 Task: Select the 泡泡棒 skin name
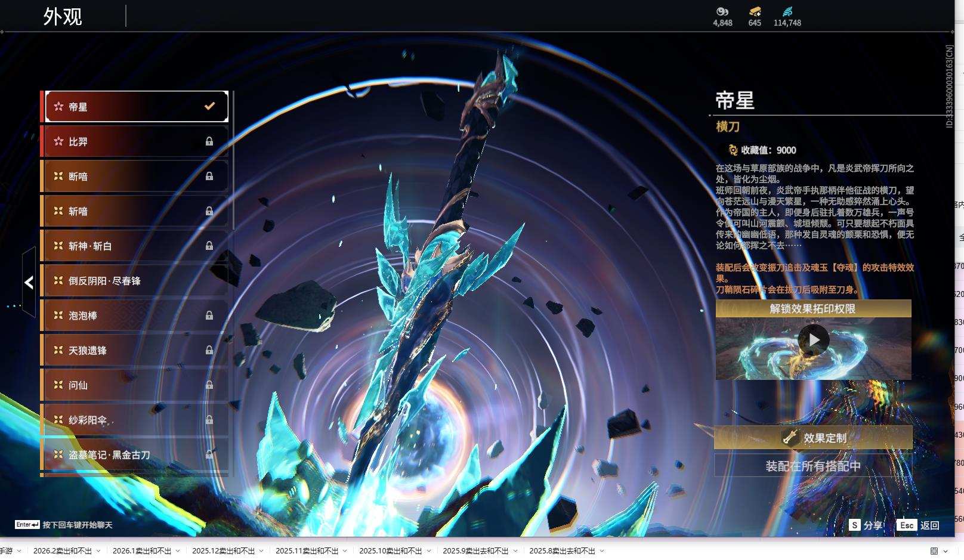tap(83, 315)
